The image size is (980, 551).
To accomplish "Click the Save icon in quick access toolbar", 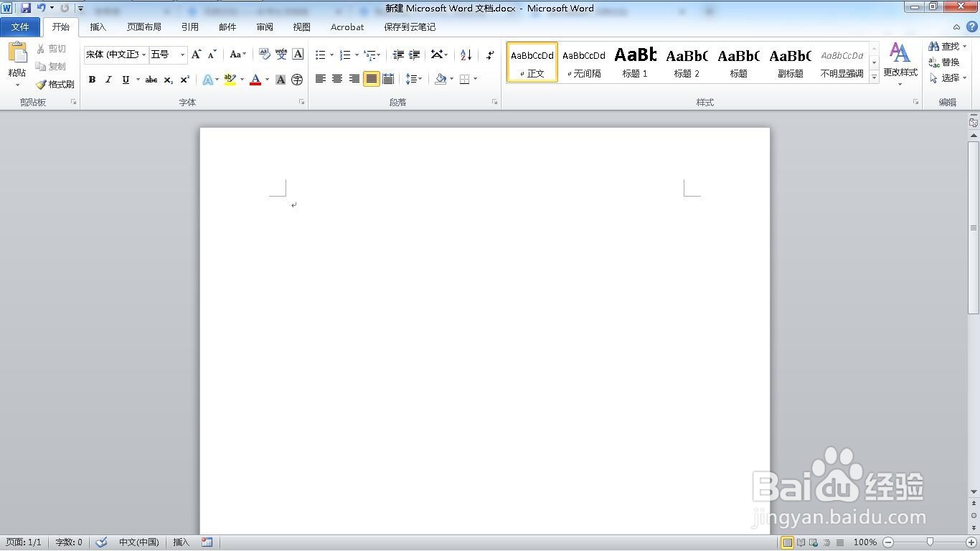I will (26, 8).
